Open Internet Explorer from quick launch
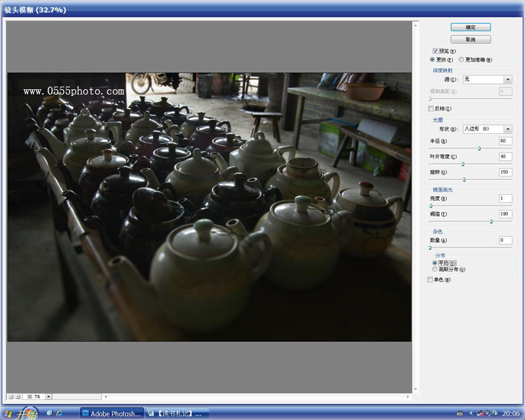 pyautogui.click(x=60, y=413)
